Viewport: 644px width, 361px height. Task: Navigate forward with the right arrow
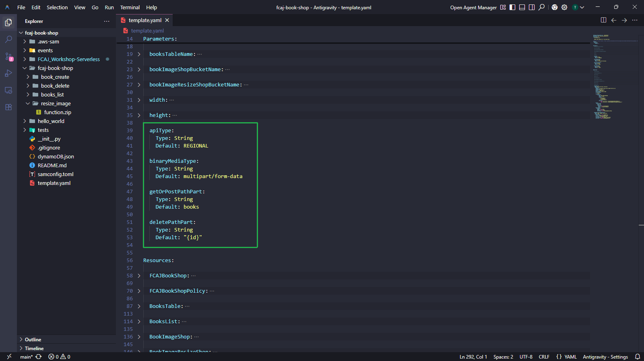[624, 20]
